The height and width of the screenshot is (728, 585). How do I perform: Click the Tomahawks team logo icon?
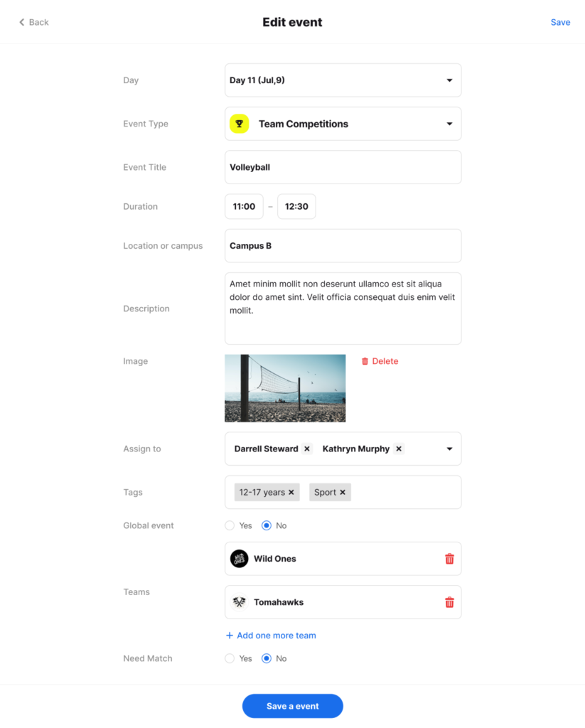pos(239,602)
